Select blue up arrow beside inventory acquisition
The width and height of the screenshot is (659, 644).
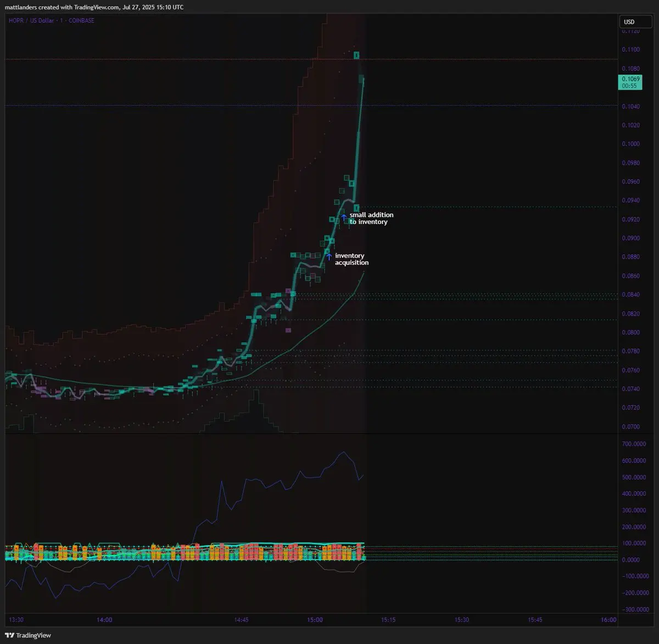pos(329,256)
